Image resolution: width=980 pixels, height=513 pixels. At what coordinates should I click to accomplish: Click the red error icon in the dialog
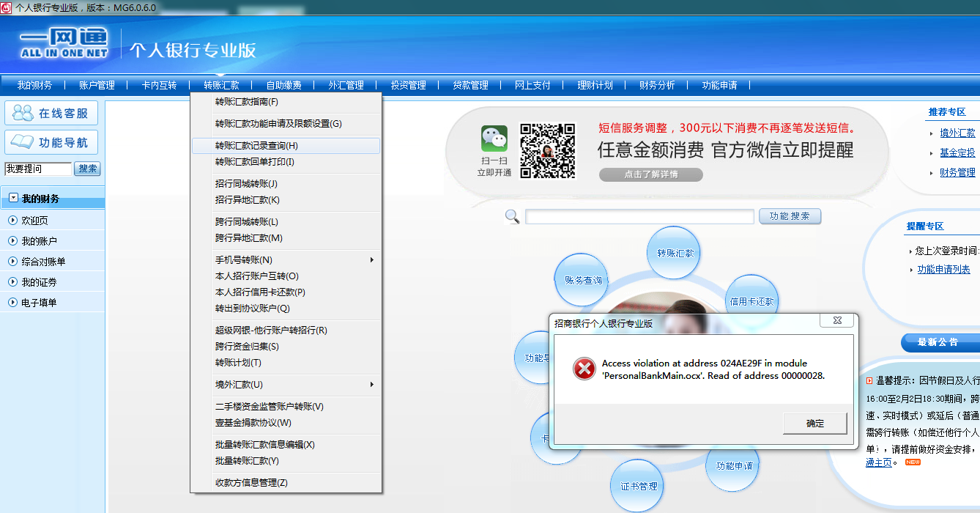coord(584,369)
